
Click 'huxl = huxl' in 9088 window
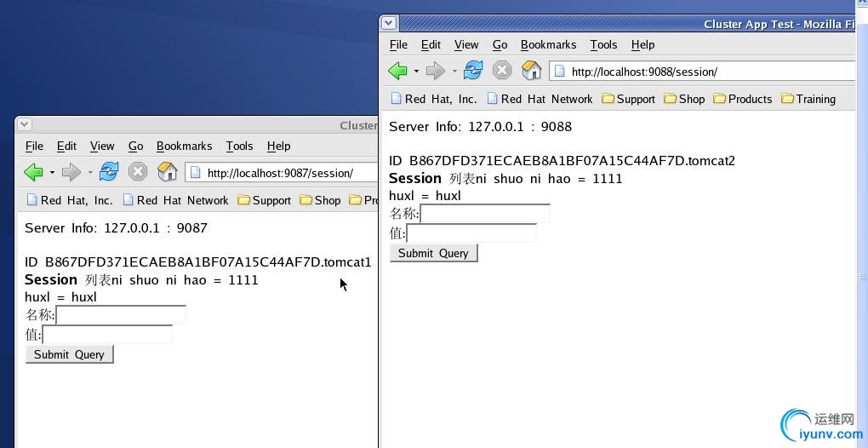pos(425,196)
